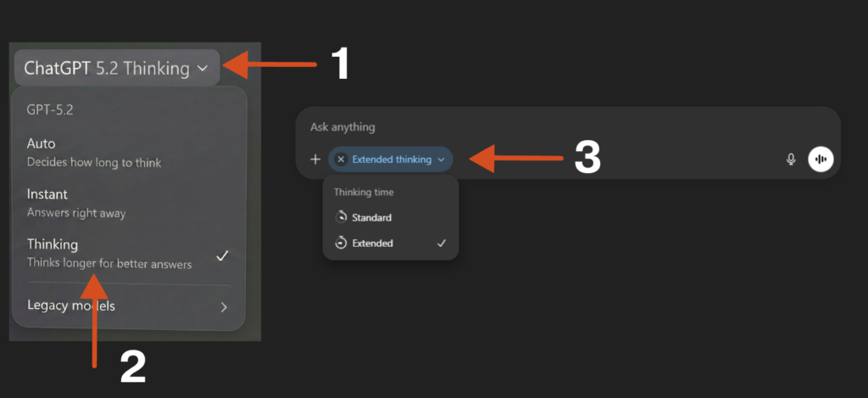Screen dimensions: 868x398
Task: Open the Extended thinking chevron dropdown
Action: click(x=441, y=160)
